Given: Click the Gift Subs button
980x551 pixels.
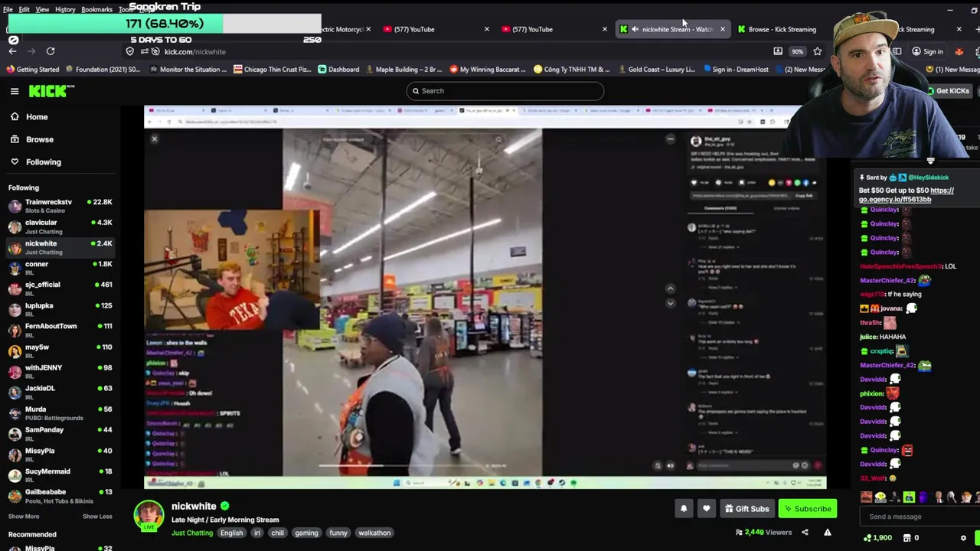Looking at the screenshot, I should pos(746,509).
